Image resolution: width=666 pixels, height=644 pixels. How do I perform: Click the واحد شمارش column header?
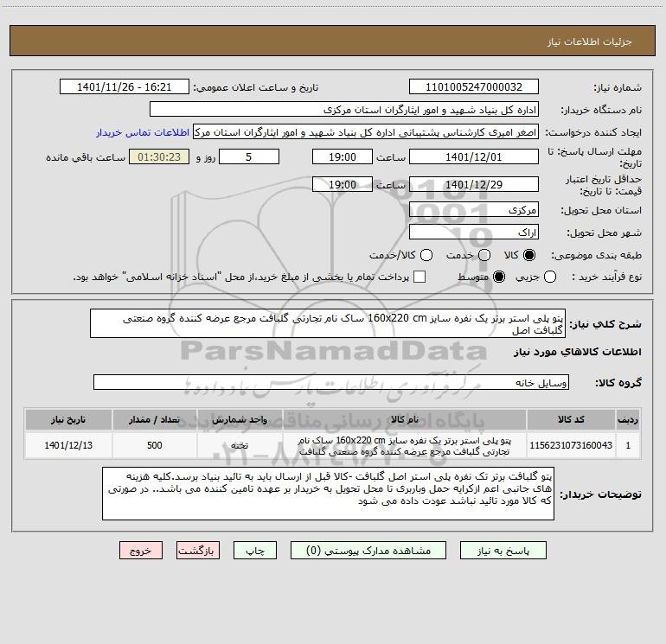[240, 419]
